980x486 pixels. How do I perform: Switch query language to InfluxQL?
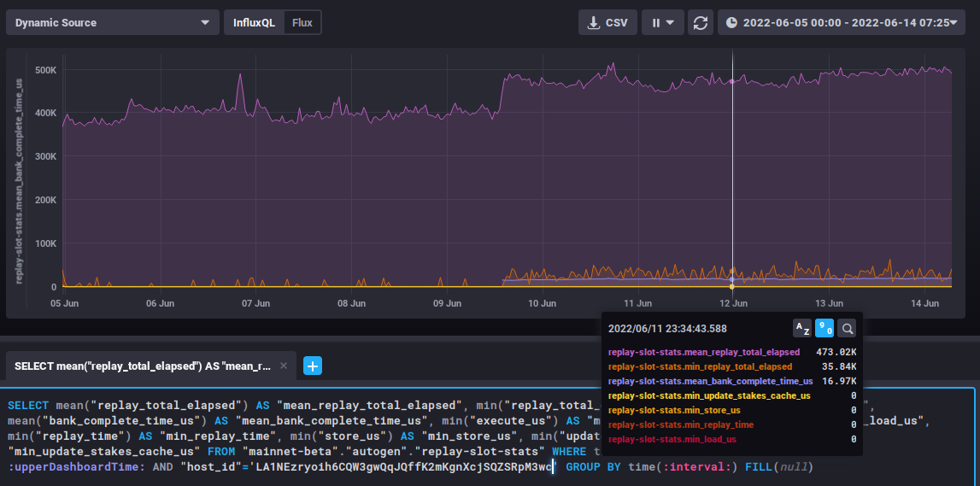(x=254, y=22)
